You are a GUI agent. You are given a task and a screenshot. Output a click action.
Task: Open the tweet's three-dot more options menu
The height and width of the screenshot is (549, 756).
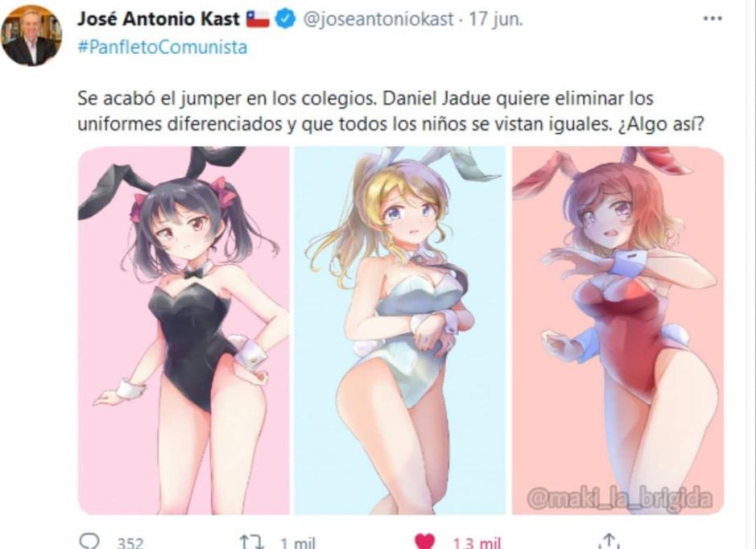point(713,19)
